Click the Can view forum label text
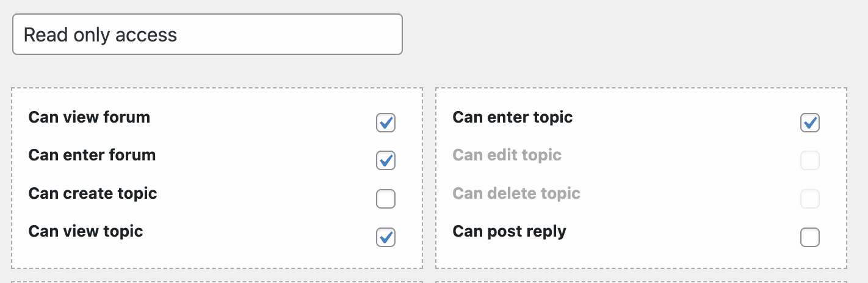 point(89,117)
